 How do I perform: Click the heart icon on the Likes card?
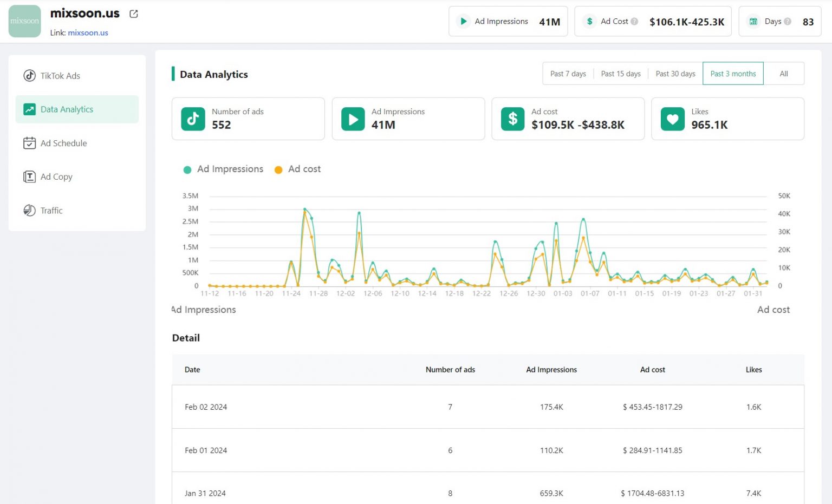[672, 119]
